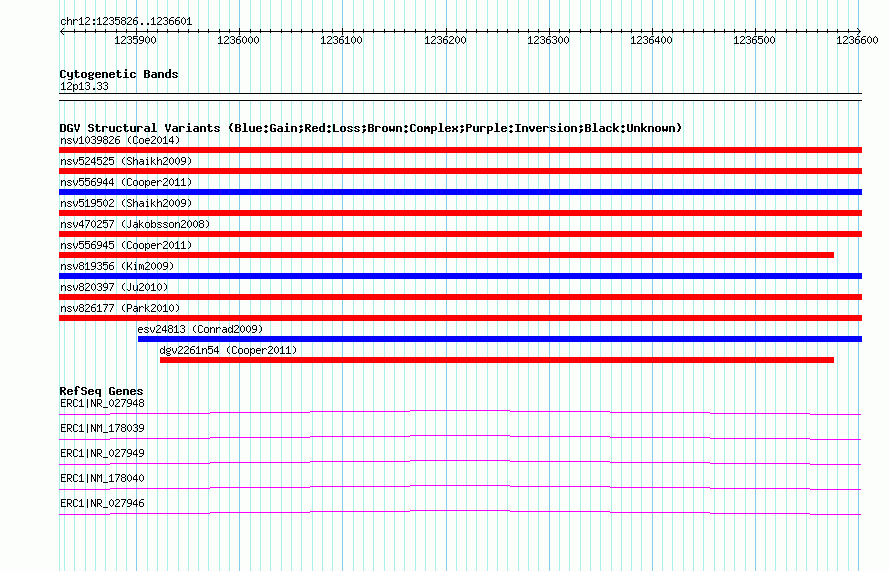Select the RefSeq Genes track title
This screenshot has width=890, height=571.
point(101,391)
